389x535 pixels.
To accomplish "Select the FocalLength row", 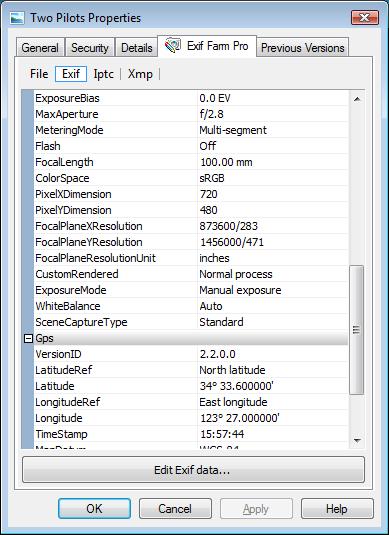I will pyautogui.click(x=191, y=162).
